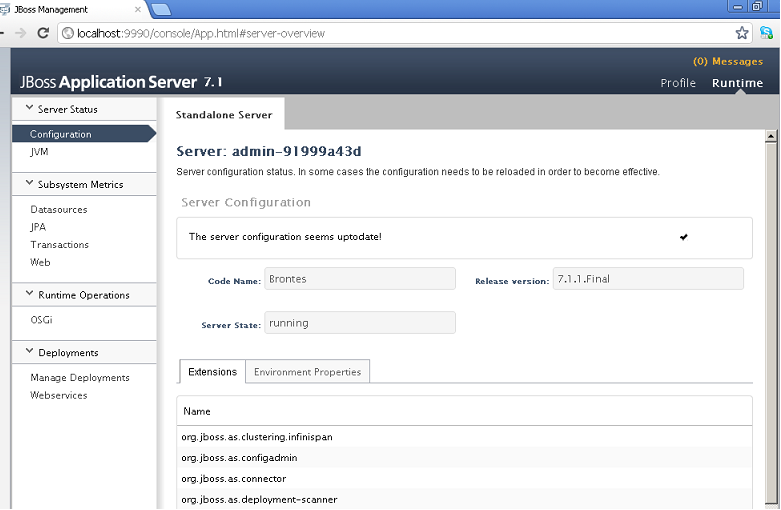Image resolution: width=781 pixels, height=510 pixels.
Task: Click the browser reload button
Action: (43, 33)
